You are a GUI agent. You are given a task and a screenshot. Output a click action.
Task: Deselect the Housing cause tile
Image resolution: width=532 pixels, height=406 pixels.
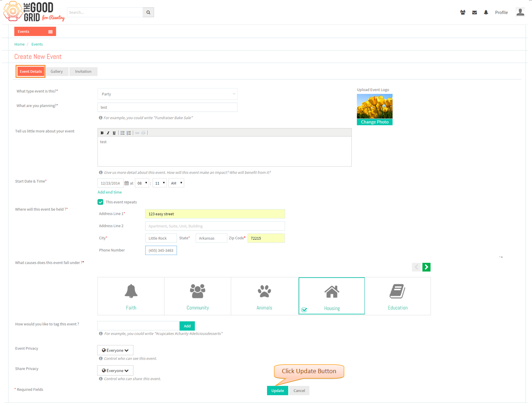[x=332, y=296]
